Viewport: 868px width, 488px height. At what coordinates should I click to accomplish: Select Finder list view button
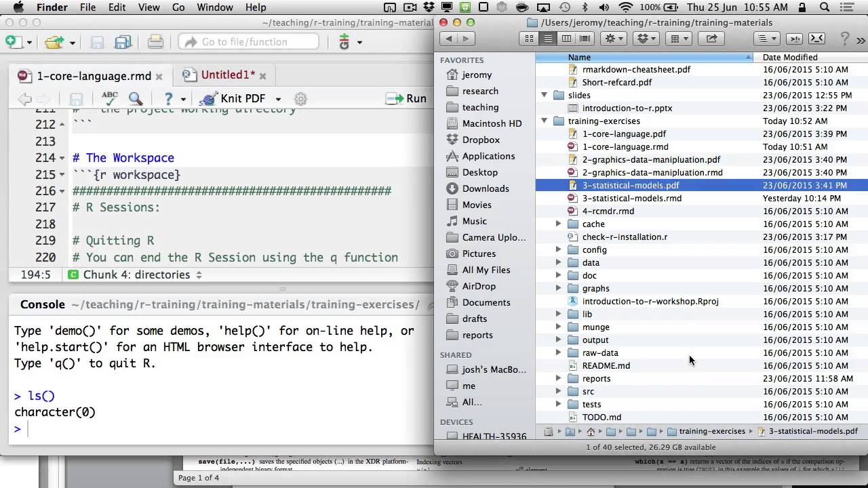click(x=548, y=39)
